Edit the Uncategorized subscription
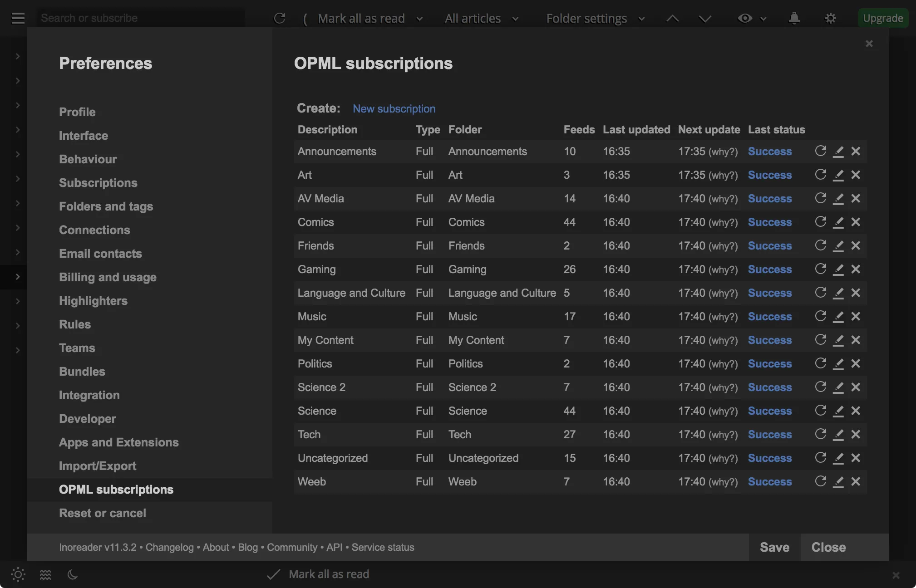This screenshot has width=916, height=588. pyautogui.click(x=838, y=458)
